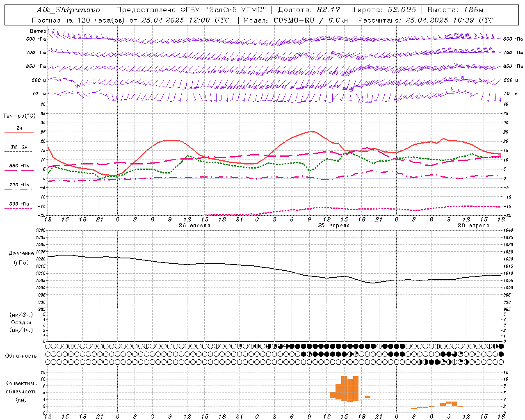Click the Ветер section label
This screenshot has height=420, width=525.
[x=38, y=31]
